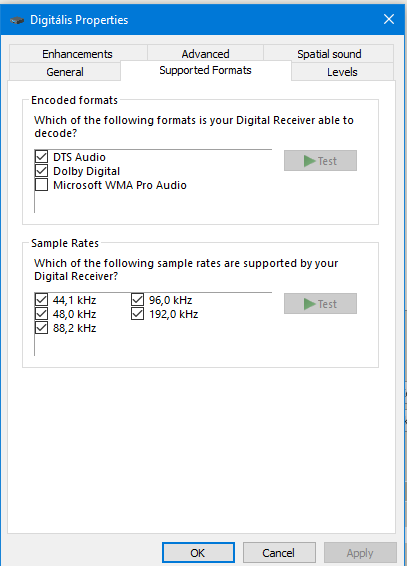The image size is (407, 566).
Task: Confirm with the OK button
Action: [x=198, y=553]
